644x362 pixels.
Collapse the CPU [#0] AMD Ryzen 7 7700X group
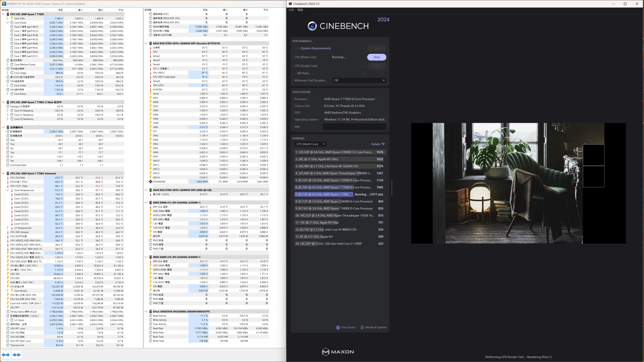tap(3, 14)
